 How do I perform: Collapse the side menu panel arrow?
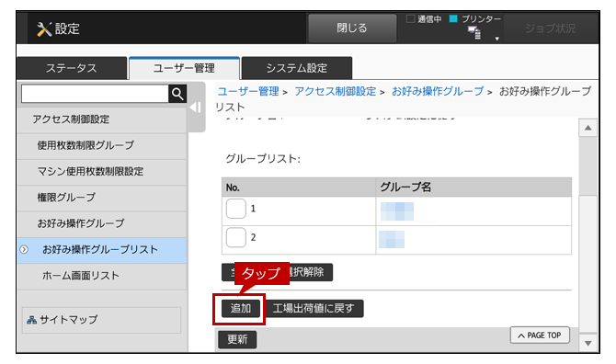point(195,108)
